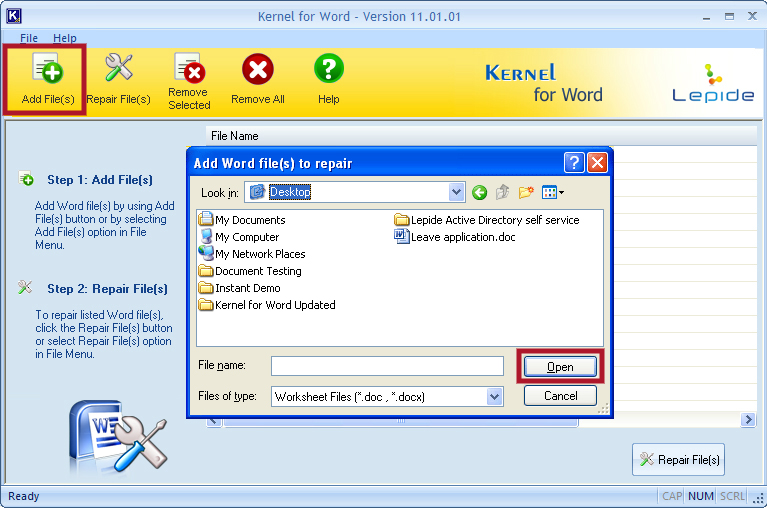This screenshot has width=767, height=508.
Task: Select My Computer in the file list
Action: (x=240, y=237)
